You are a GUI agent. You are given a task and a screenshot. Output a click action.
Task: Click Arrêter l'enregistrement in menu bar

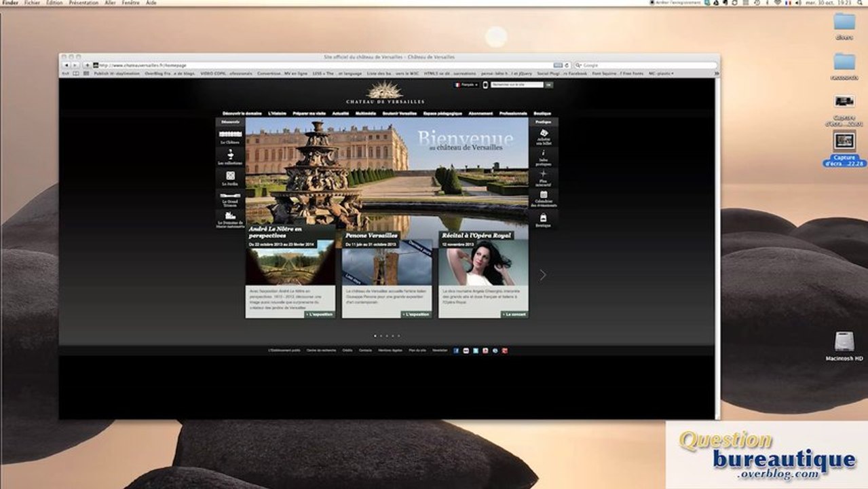coord(675,3)
